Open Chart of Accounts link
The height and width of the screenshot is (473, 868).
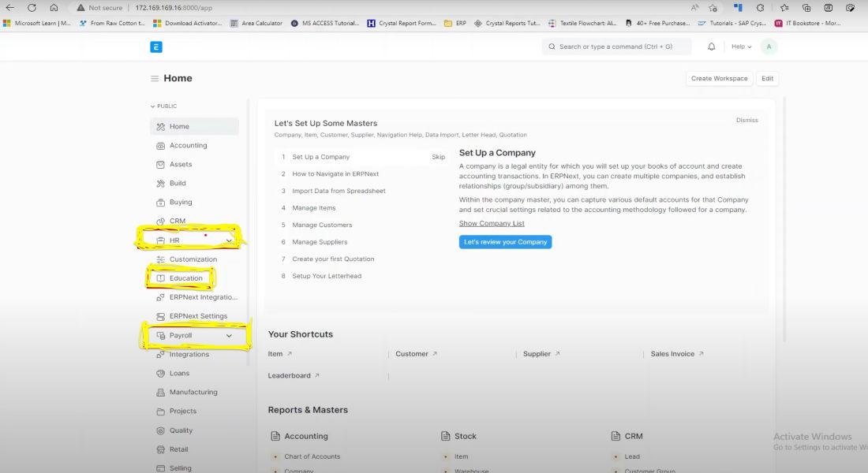pos(312,456)
